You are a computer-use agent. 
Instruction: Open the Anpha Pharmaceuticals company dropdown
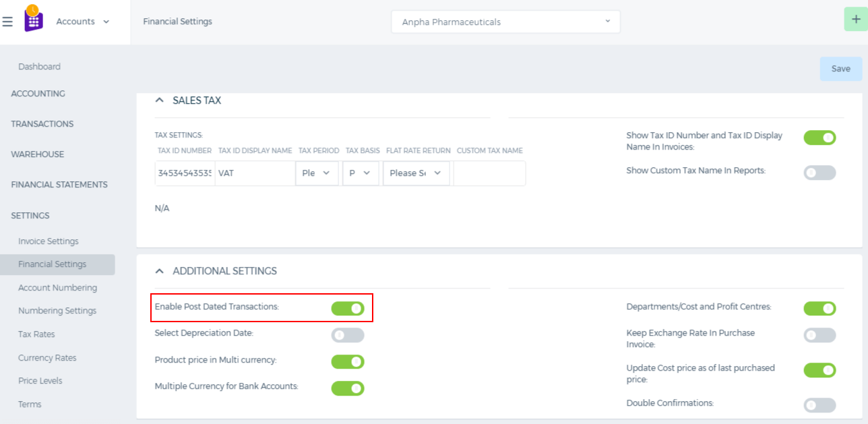[505, 22]
